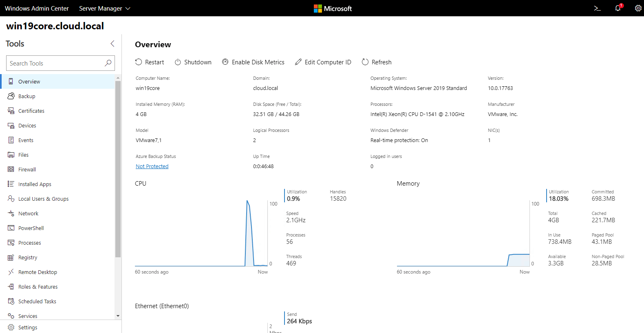Click the Network tool icon
The image size is (644, 333).
[x=11, y=213]
